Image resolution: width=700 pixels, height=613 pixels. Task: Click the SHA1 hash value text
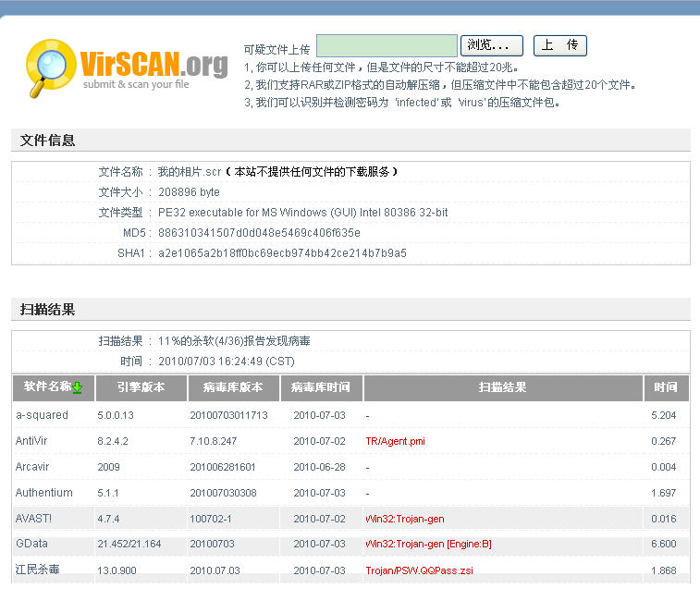[x=282, y=252]
